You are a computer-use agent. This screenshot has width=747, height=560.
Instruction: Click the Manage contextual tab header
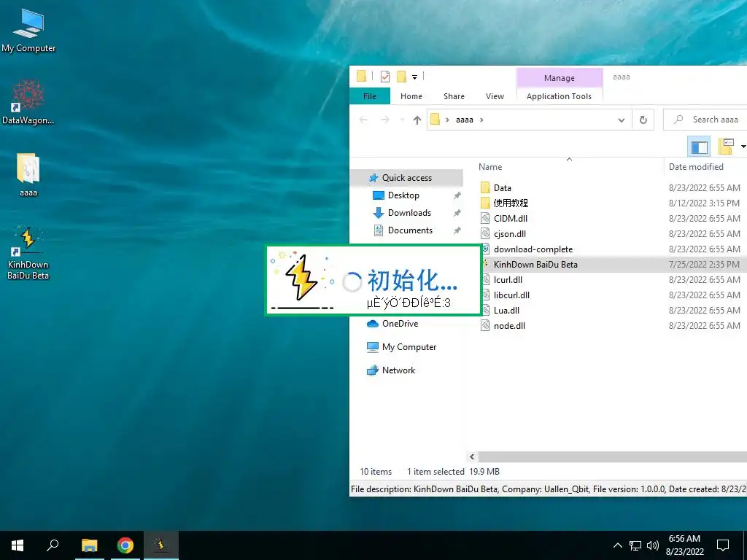tap(560, 77)
